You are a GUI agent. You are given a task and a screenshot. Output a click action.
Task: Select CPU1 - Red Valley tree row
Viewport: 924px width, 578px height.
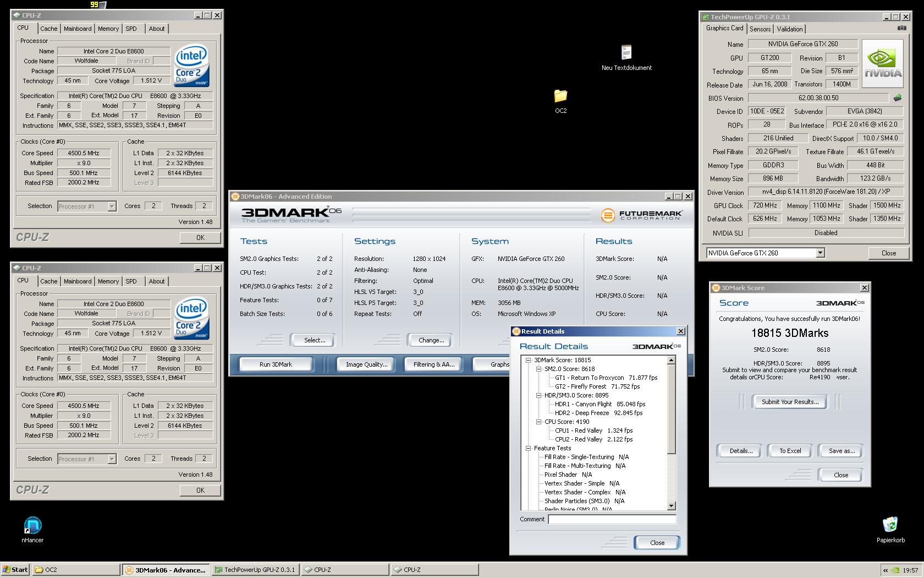click(x=593, y=430)
